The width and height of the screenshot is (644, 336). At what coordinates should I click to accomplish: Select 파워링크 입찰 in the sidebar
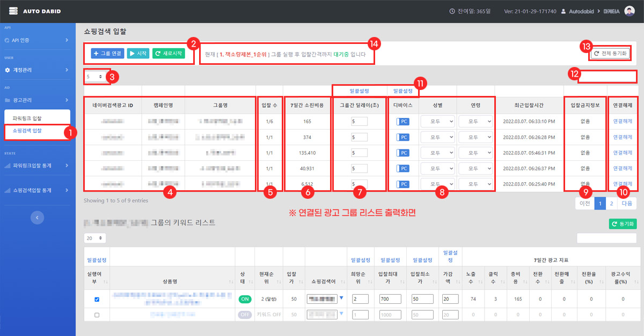pyautogui.click(x=27, y=118)
